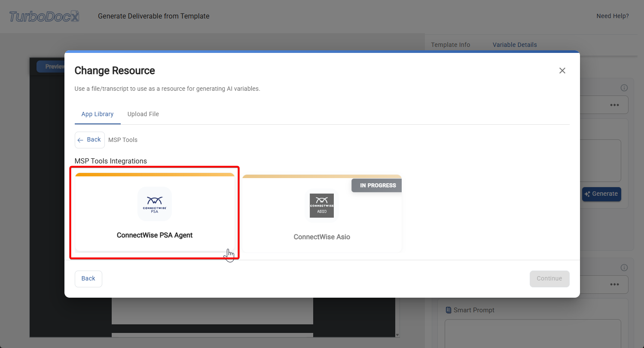The image size is (644, 348).
Task: Open the App Library tab
Action: (x=98, y=114)
